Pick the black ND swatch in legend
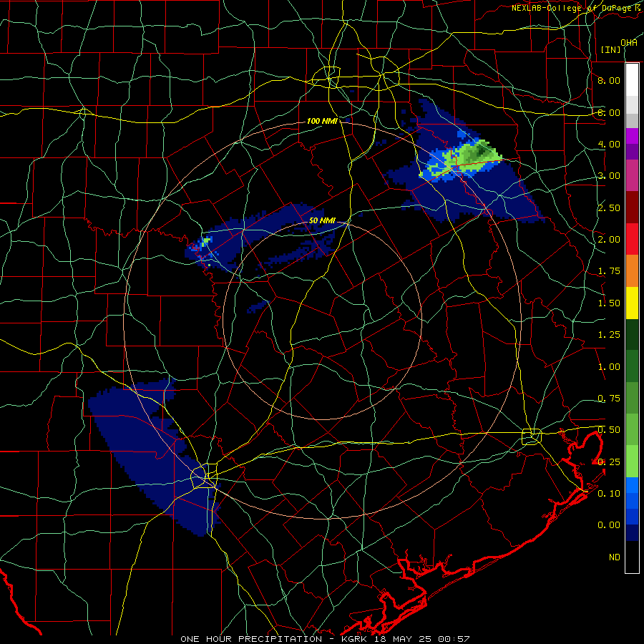 [x=632, y=557]
